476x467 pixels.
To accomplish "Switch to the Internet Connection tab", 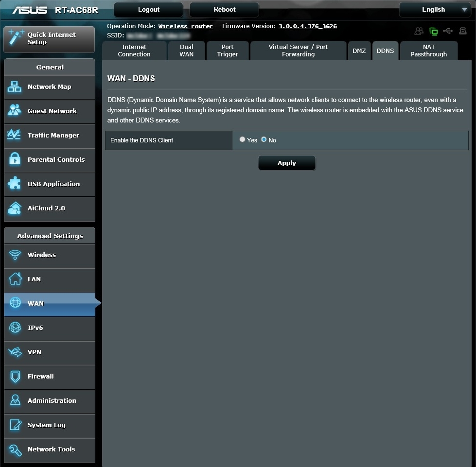I will pyautogui.click(x=134, y=51).
